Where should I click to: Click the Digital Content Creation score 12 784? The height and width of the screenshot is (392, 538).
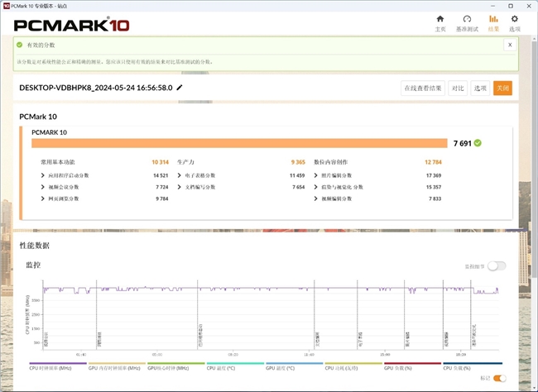pos(433,162)
